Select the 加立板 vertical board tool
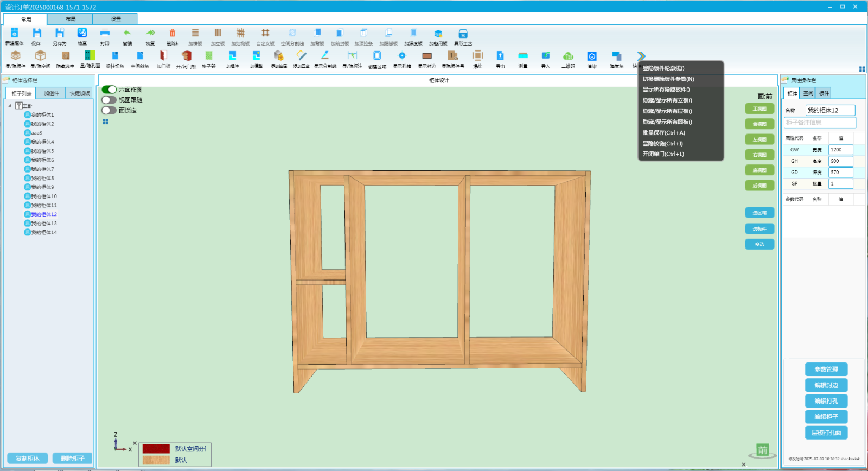The width and height of the screenshot is (868, 471). (x=218, y=34)
